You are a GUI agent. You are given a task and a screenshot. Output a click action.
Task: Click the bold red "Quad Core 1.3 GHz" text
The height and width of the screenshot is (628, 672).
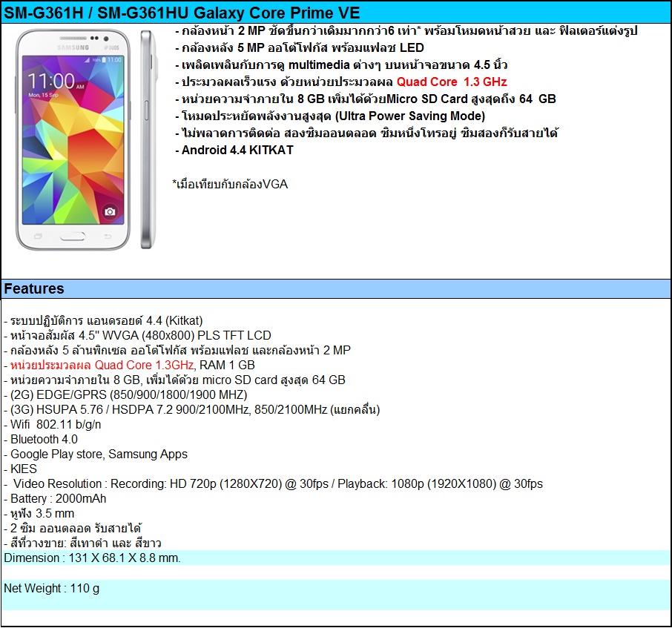pyautogui.click(x=452, y=82)
